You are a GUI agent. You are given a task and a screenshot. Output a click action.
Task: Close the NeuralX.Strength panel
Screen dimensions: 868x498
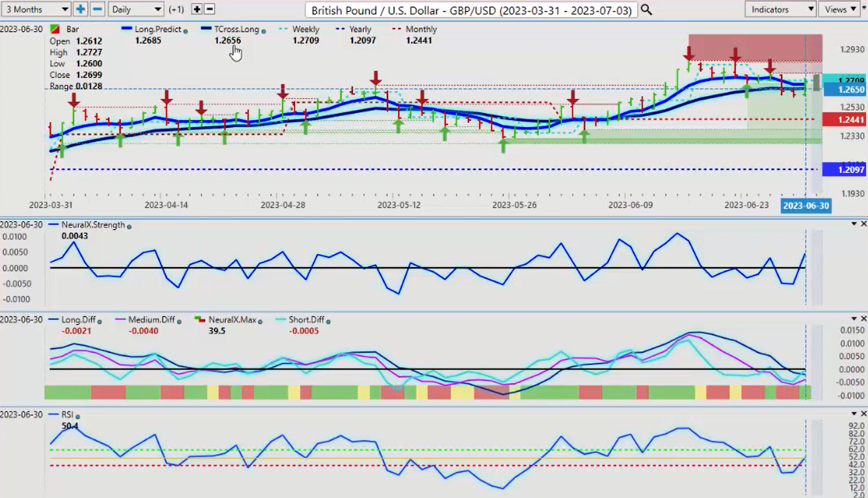coord(863,225)
